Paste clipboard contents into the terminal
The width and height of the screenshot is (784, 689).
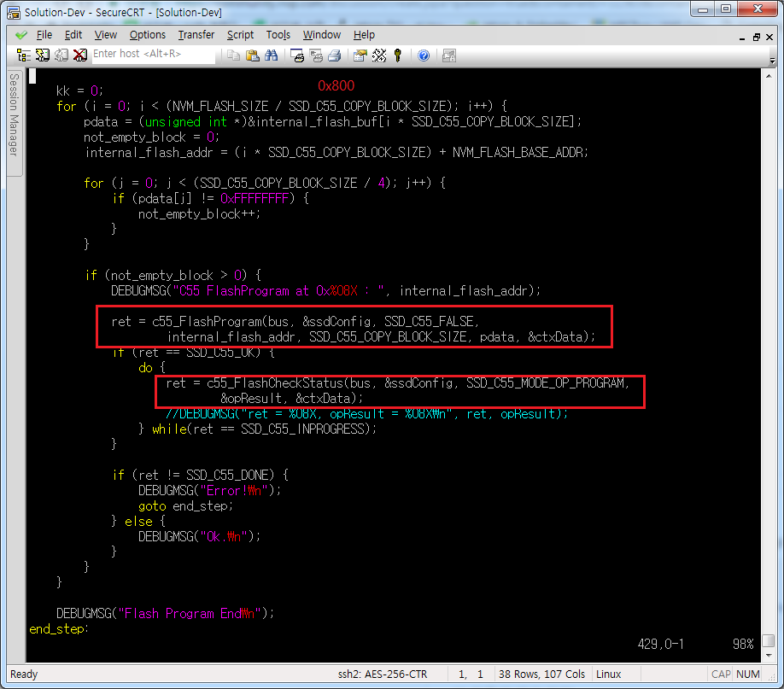[x=251, y=55]
